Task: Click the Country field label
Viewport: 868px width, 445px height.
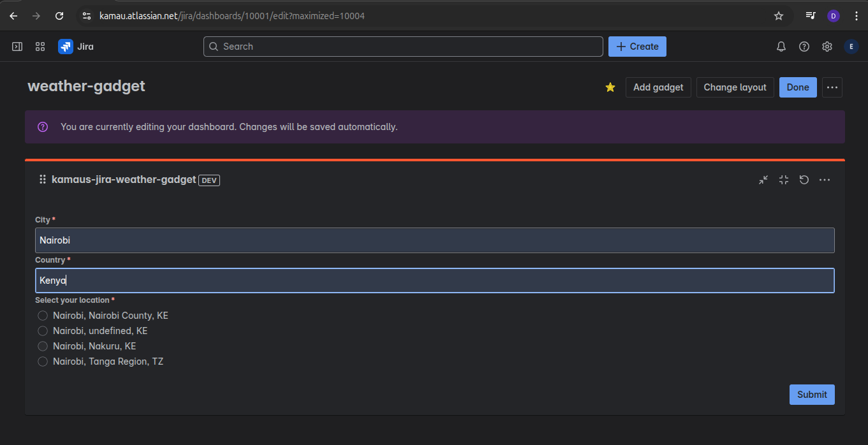Action: (52, 260)
